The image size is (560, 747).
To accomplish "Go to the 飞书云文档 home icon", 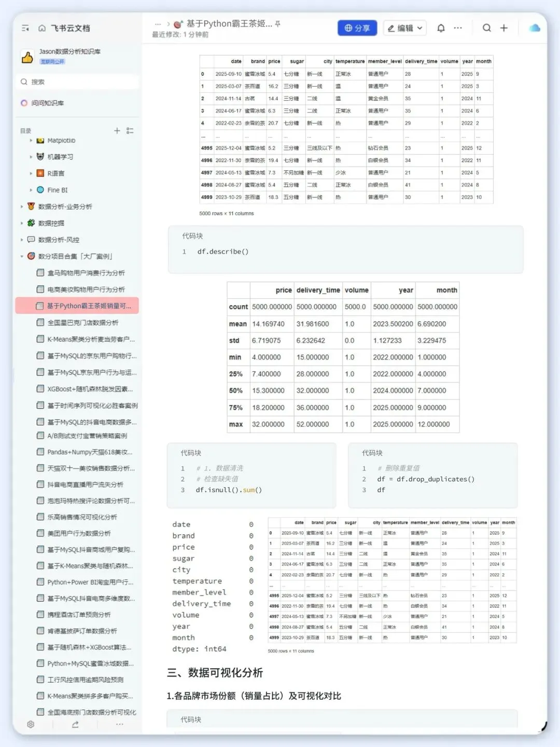I will [42, 28].
